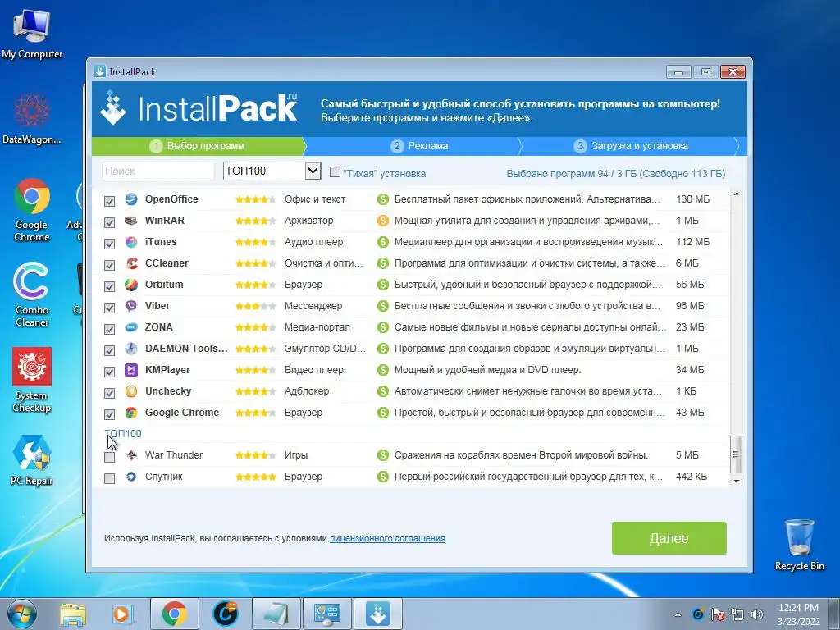Click the KMPlayer program icon
Screen dimensions: 840x630
[x=131, y=370]
